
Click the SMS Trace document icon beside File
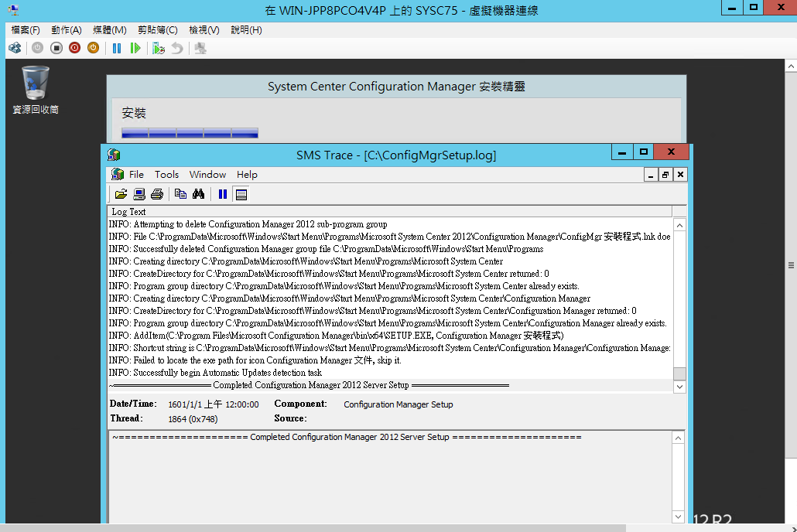(x=118, y=174)
